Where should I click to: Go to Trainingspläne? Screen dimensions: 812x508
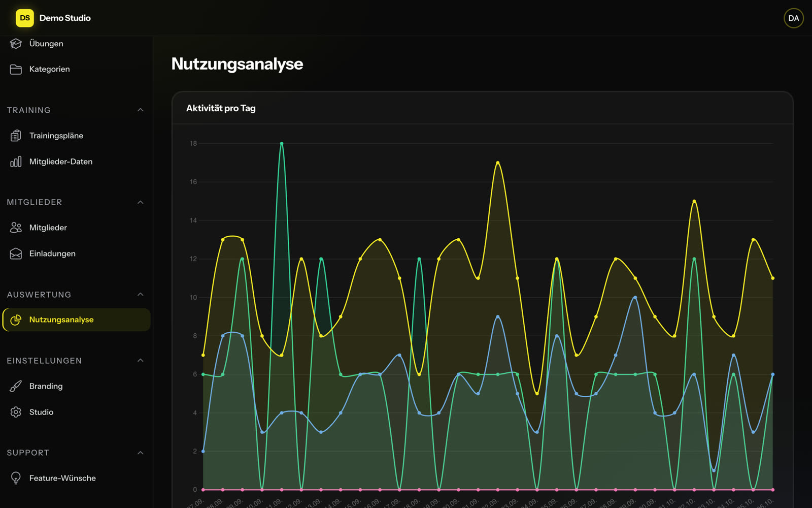pos(76,136)
